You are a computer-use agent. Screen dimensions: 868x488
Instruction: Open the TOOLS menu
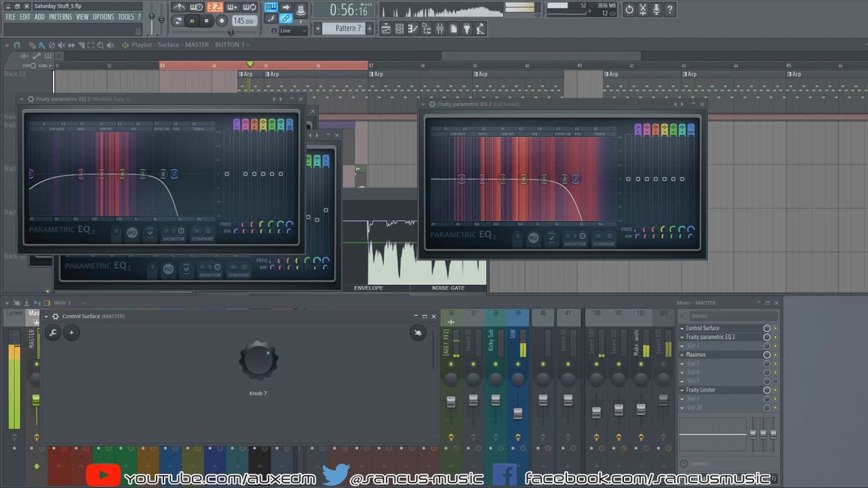coord(126,17)
